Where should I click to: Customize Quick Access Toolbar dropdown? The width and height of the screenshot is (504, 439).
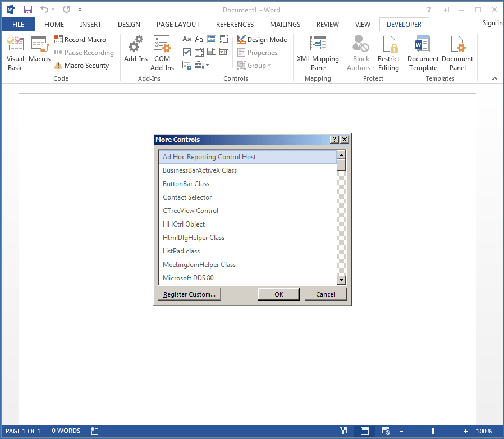click(x=80, y=10)
